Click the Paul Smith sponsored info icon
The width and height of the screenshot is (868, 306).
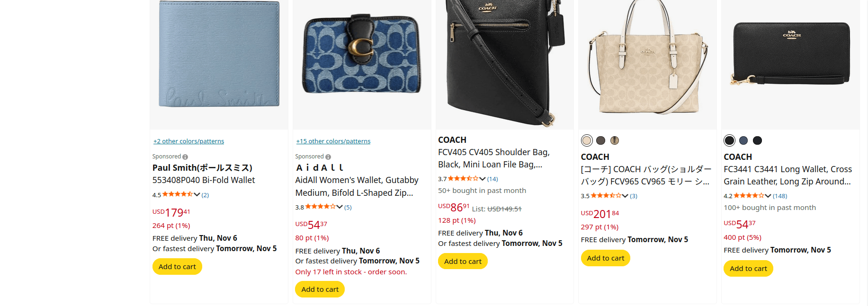pos(185,157)
